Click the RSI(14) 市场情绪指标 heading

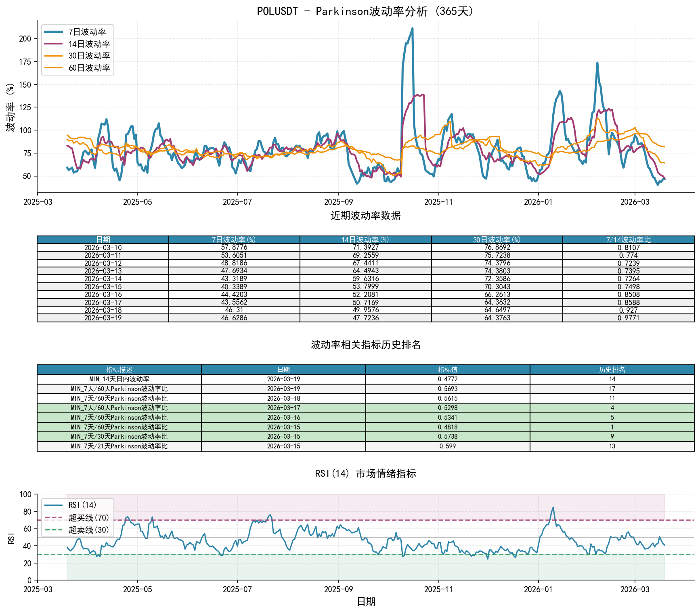365,473
